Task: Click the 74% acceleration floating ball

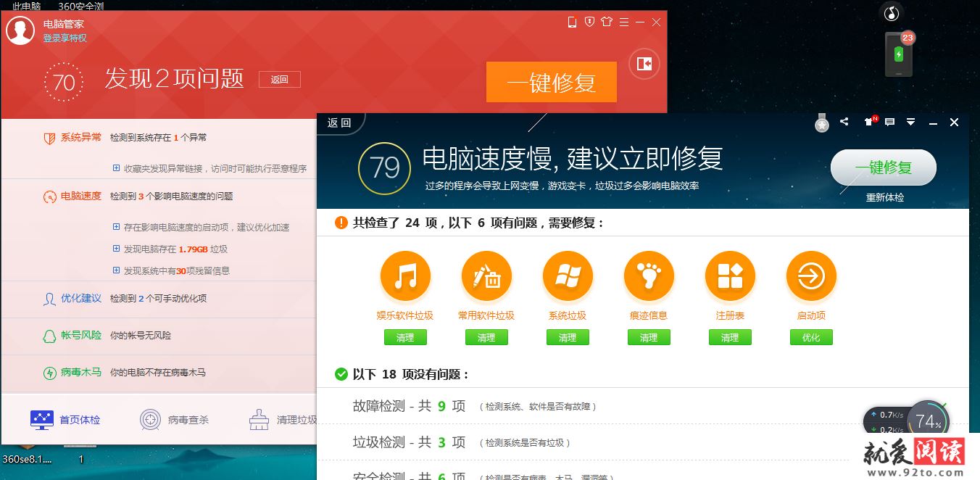Action: pyautogui.click(x=927, y=421)
